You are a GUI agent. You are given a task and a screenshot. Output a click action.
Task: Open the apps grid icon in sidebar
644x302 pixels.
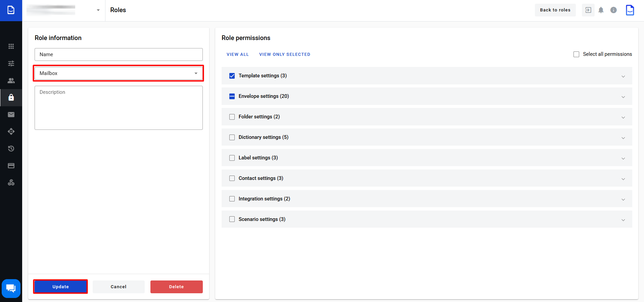click(11, 46)
